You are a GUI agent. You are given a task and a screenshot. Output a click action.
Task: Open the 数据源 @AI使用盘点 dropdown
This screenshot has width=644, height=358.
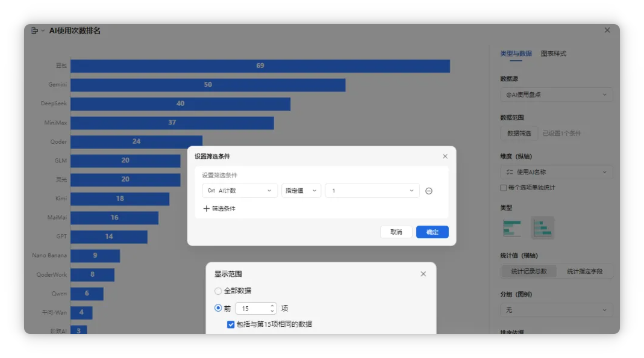(x=556, y=94)
